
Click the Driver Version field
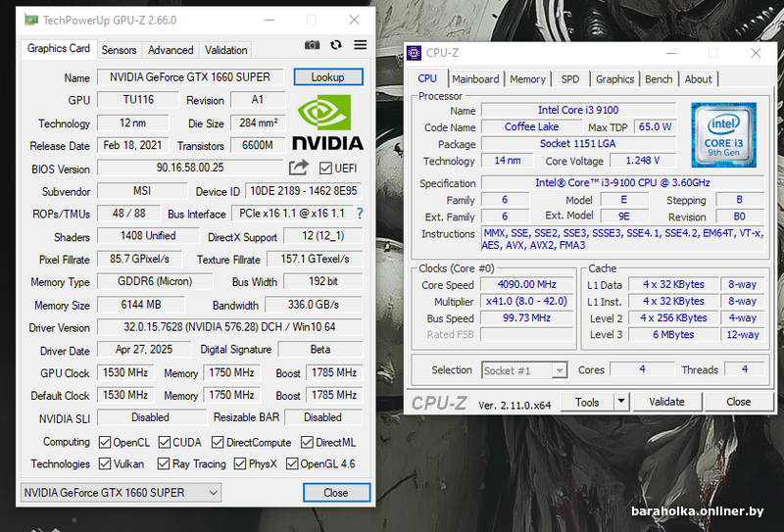point(229,327)
